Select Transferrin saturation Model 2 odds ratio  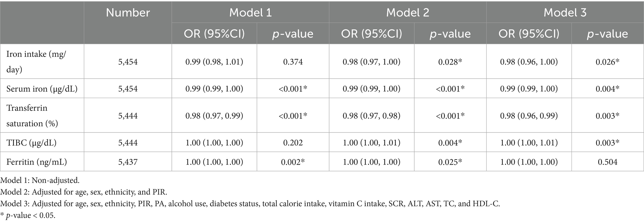tap(372, 116)
